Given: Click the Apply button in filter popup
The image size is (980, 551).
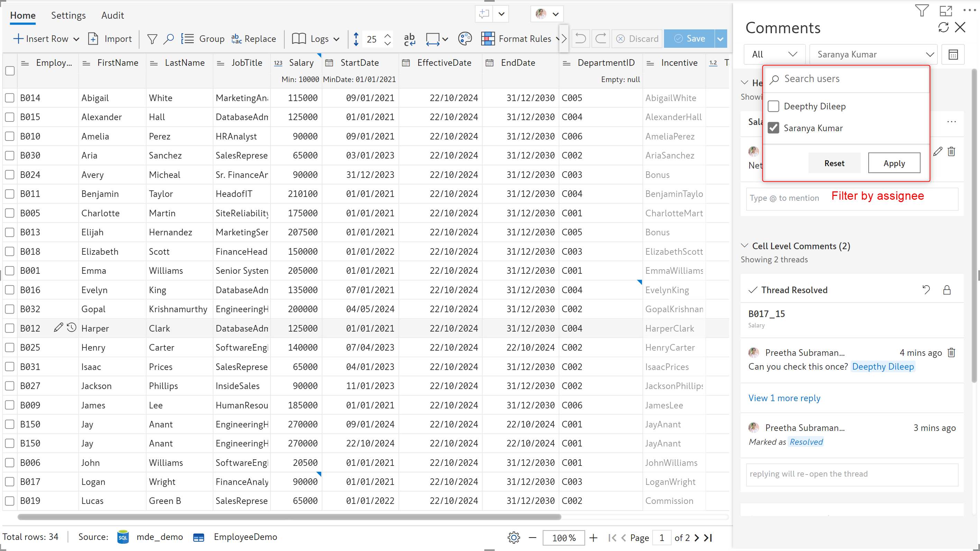Looking at the screenshot, I should tap(894, 163).
